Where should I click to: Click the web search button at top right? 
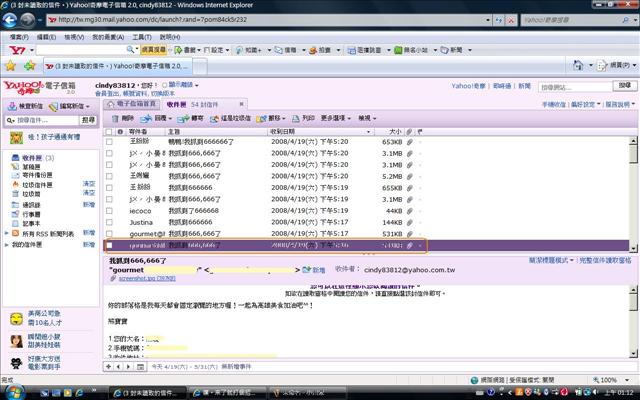coord(625,85)
